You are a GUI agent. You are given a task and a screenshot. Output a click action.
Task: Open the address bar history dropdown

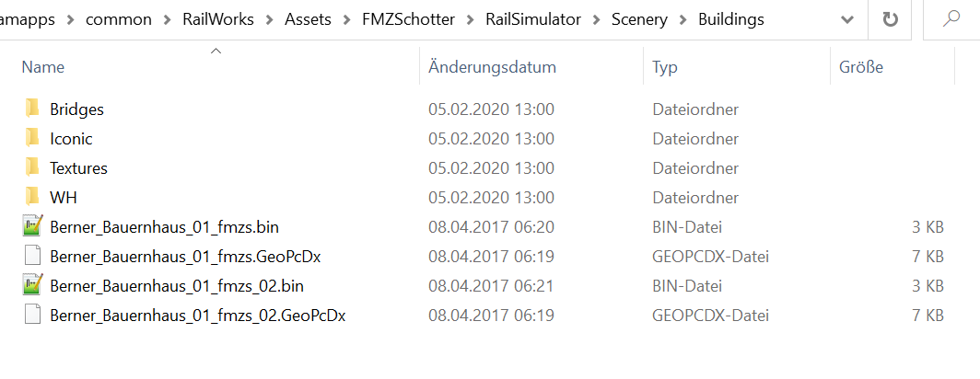click(x=847, y=19)
